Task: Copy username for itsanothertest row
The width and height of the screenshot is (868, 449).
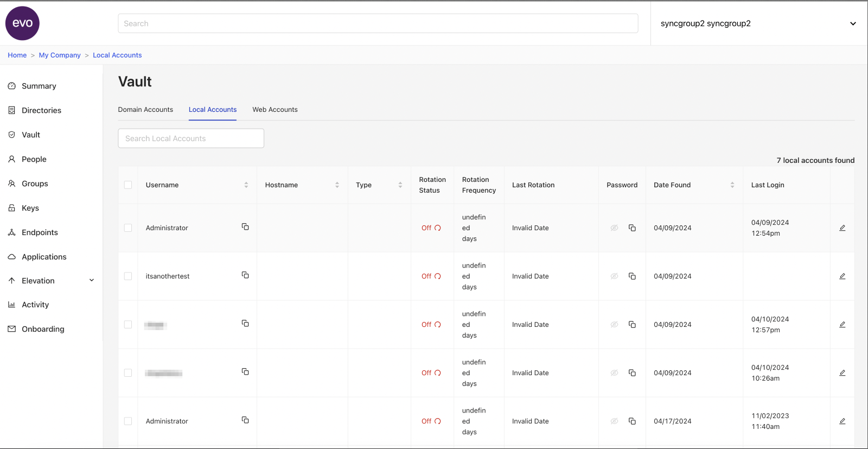Action: 245,275
